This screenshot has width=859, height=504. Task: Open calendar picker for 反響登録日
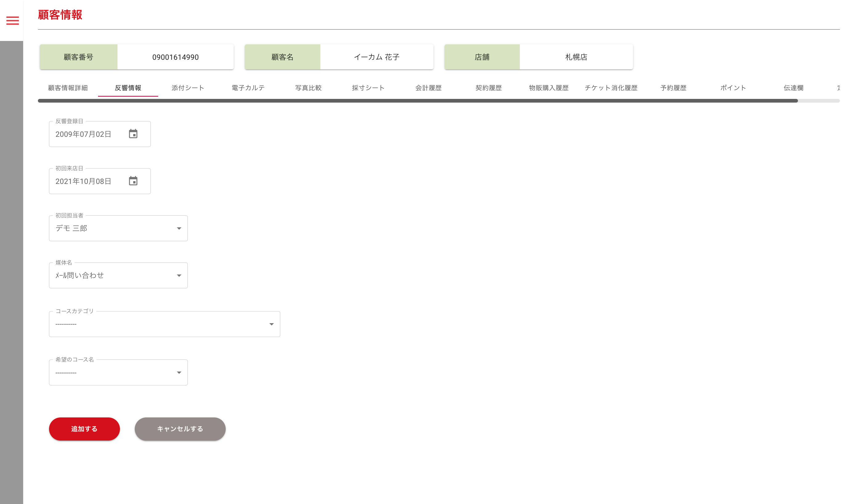click(133, 134)
